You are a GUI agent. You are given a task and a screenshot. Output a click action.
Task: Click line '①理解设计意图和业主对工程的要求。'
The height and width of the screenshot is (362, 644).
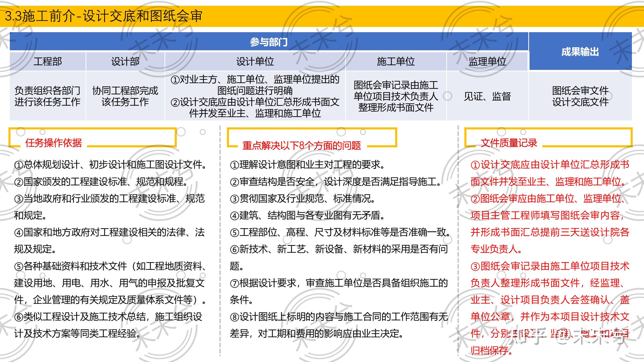point(307,165)
